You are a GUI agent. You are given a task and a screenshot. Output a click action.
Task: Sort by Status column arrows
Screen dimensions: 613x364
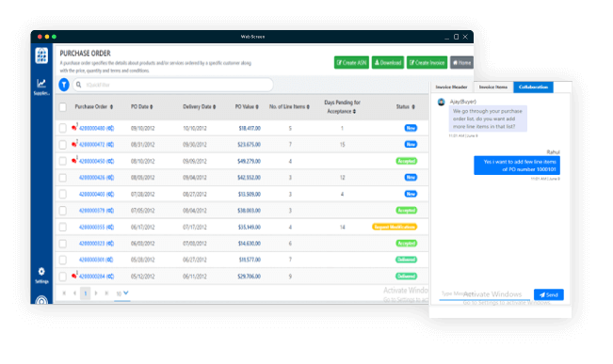[413, 107]
